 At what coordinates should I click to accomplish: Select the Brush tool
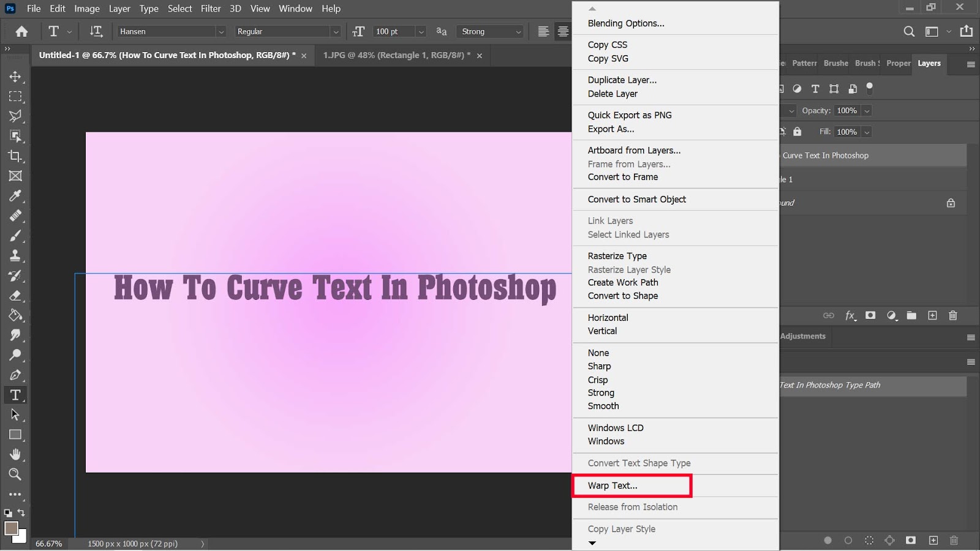pos(15,236)
